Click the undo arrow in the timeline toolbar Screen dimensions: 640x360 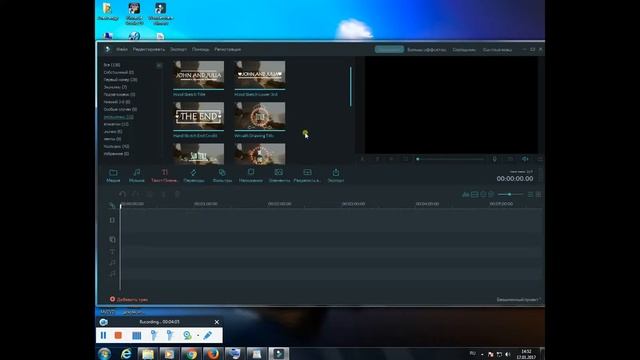[x=122, y=194]
